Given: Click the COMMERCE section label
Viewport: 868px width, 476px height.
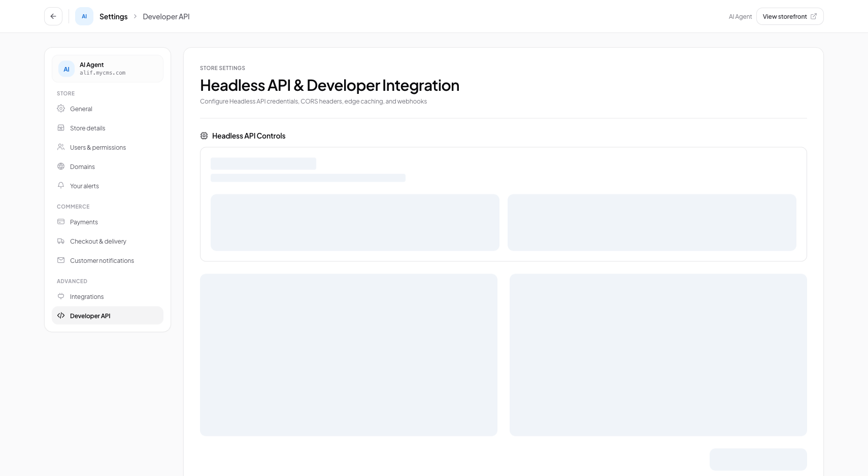Looking at the screenshot, I should click(73, 207).
